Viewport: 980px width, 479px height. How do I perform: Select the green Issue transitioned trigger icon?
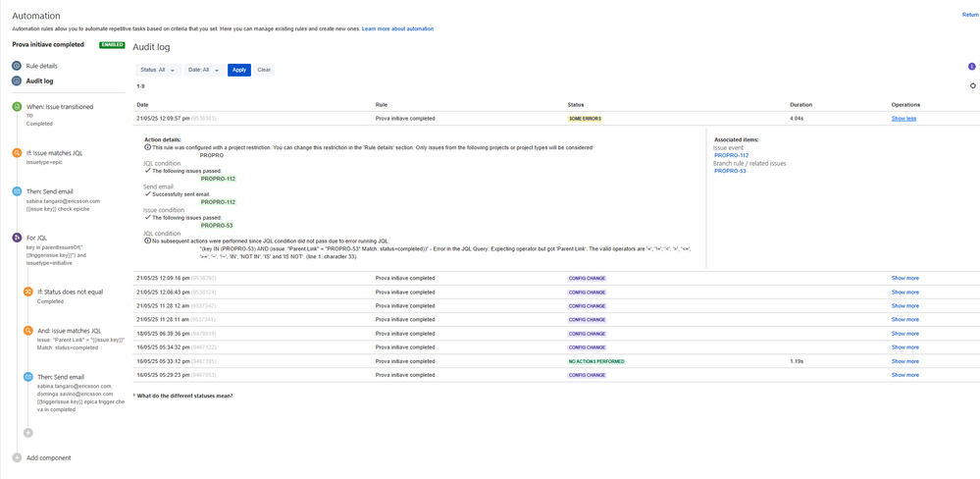[17, 107]
